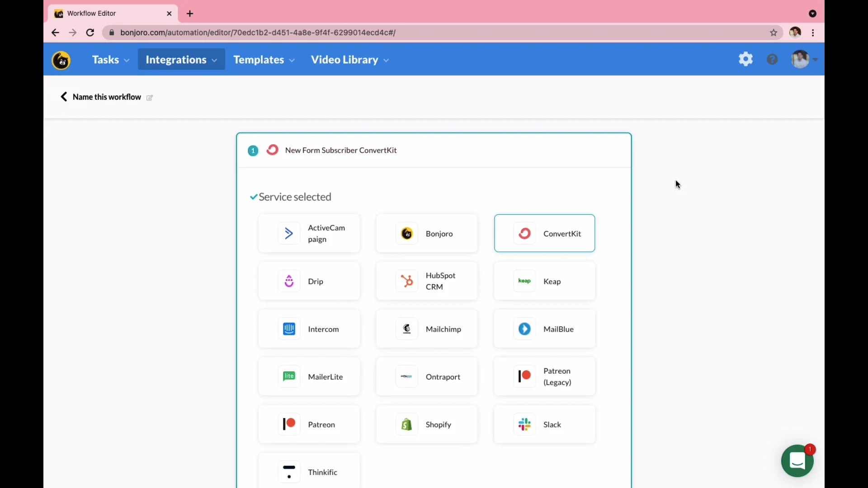Click the step 1 trigger header
Screen dimensions: 868x488
click(341, 150)
